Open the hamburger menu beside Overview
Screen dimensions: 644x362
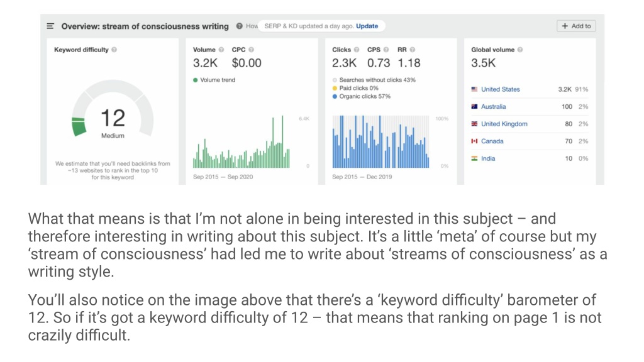point(50,26)
